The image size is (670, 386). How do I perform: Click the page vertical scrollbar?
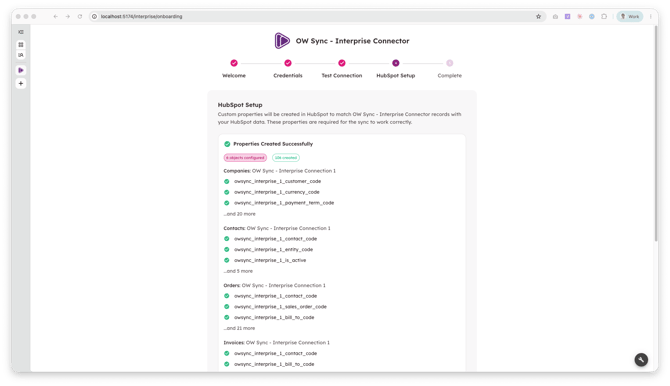click(x=656, y=133)
